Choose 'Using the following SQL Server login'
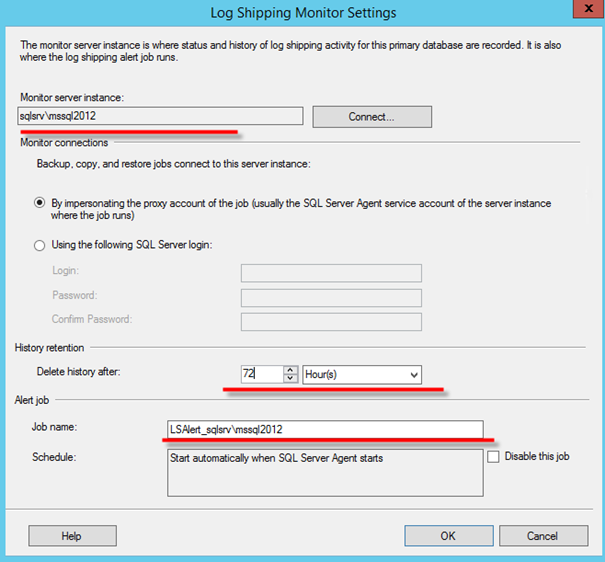 [39, 245]
